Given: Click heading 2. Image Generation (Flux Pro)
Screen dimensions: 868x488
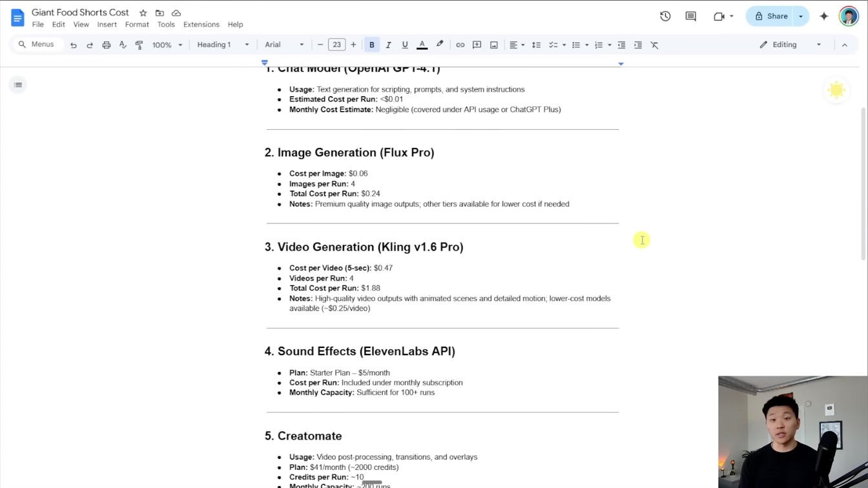Looking at the screenshot, I should (x=349, y=152).
